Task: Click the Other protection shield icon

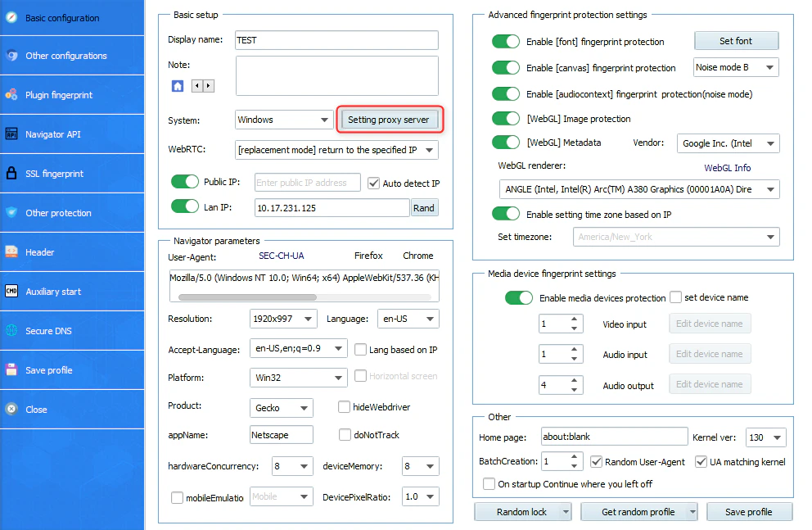Action: pyautogui.click(x=11, y=212)
